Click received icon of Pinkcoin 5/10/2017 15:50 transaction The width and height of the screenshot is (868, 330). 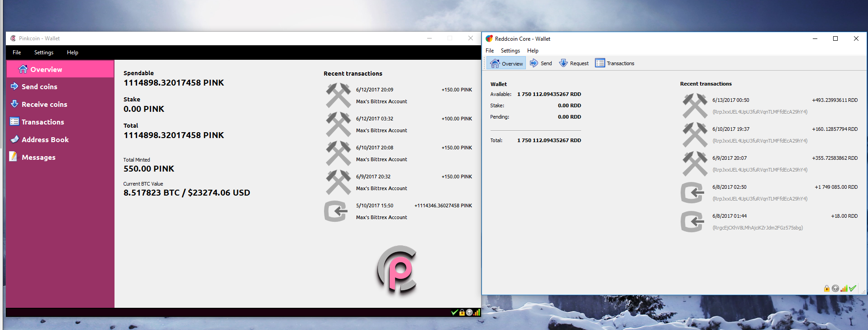click(x=336, y=211)
